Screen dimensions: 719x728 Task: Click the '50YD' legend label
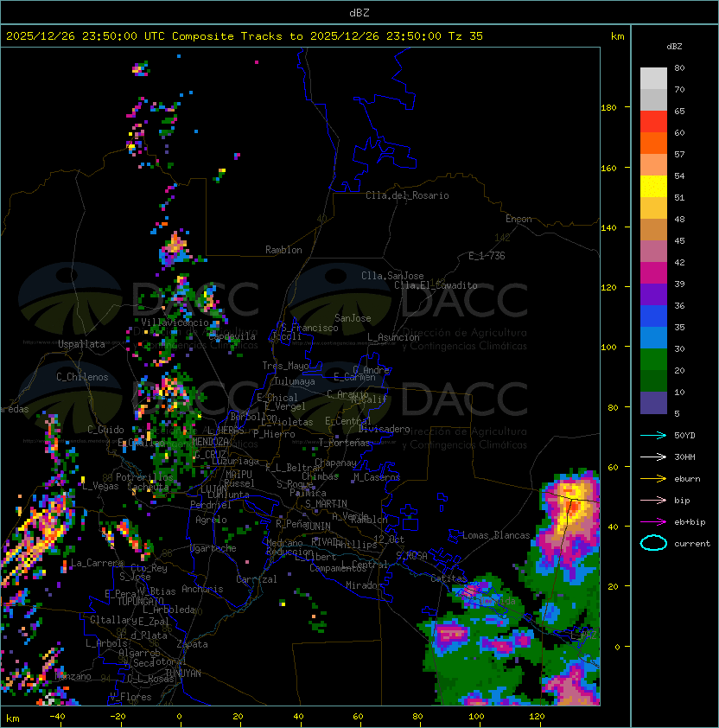684,436
